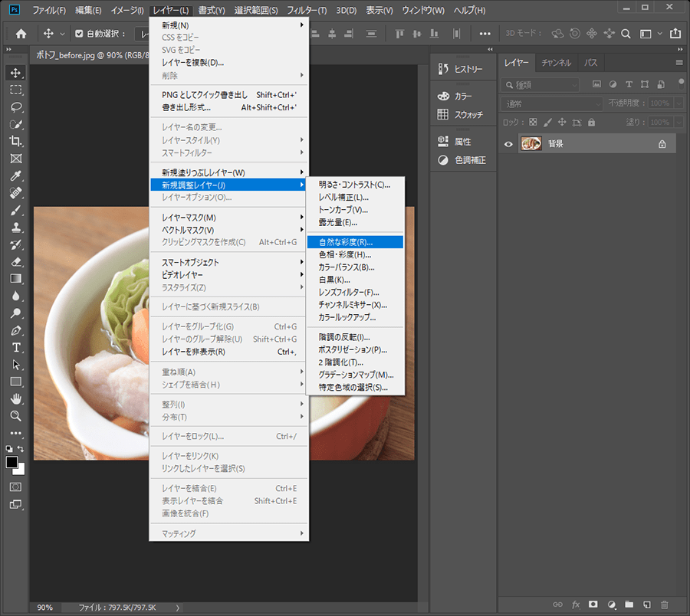Select the Zoom tool in the toolbar
The image size is (690, 616).
15,415
